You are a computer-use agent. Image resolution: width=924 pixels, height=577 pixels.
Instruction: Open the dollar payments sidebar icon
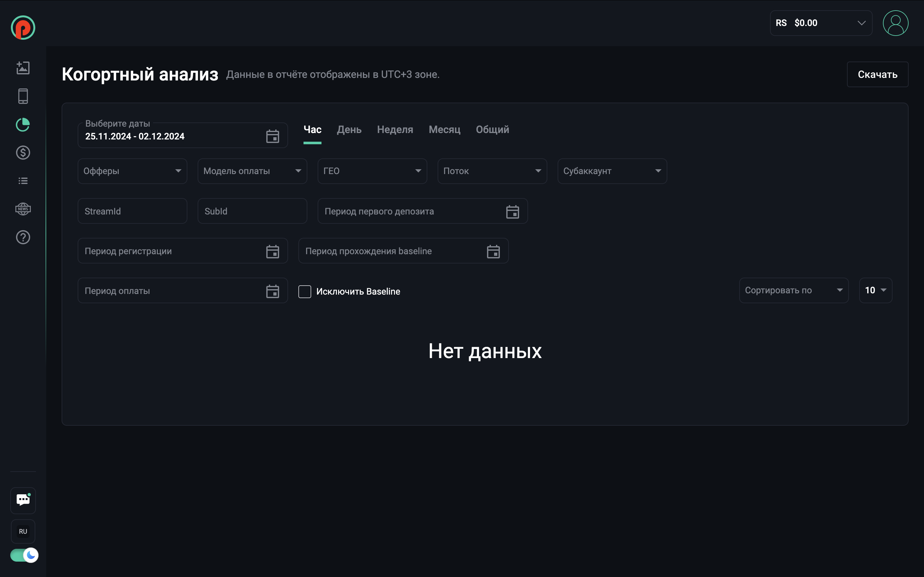[x=23, y=153]
